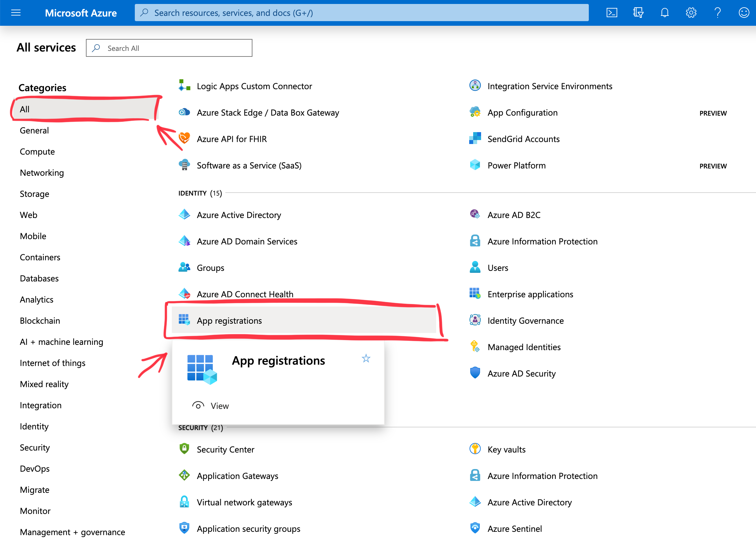Open Azure Active Directory under Identity
Image resolution: width=756 pixels, height=545 pixels.
239,215
